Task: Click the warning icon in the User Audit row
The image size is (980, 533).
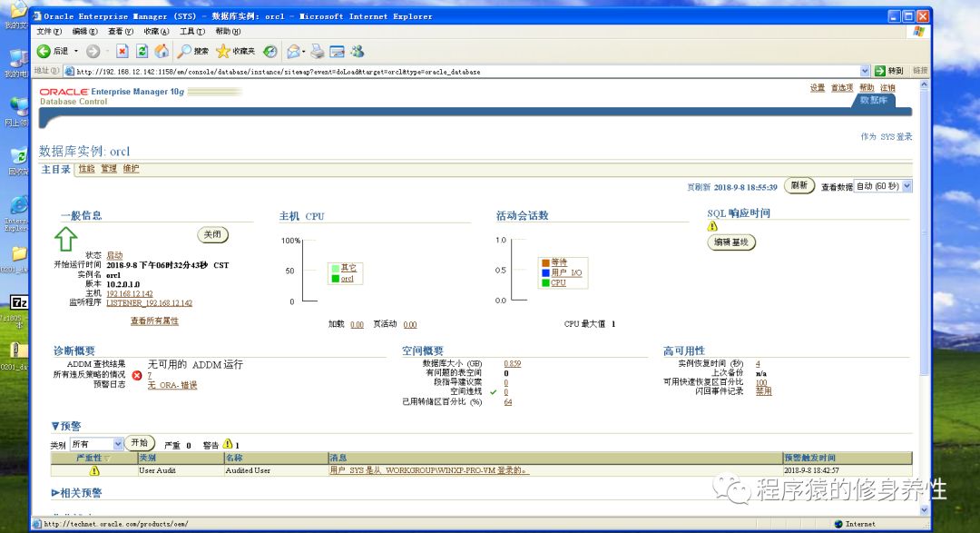Action: tap(94, 470)
